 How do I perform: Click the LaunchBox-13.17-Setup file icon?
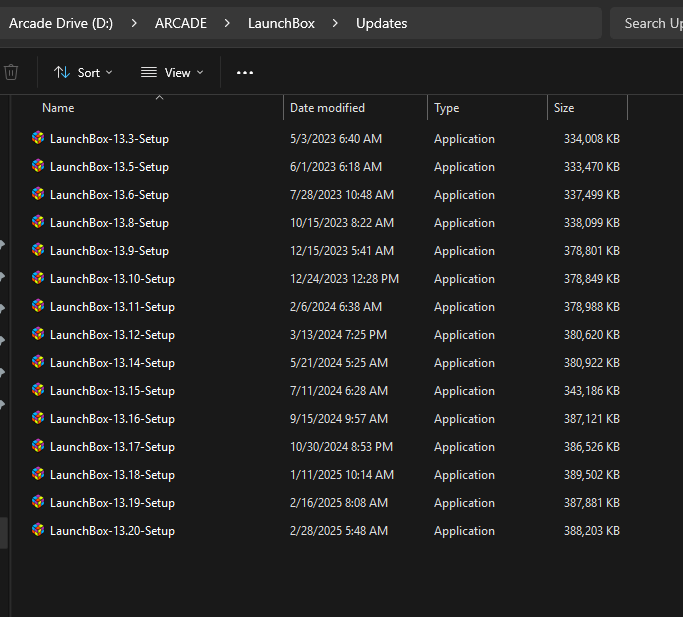(38, 446)
